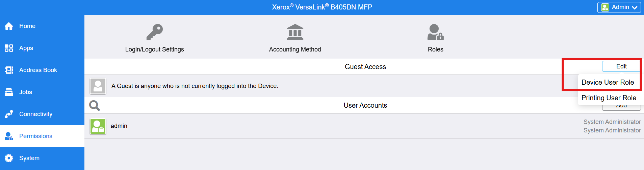Click the green admin user avatar

98,126
